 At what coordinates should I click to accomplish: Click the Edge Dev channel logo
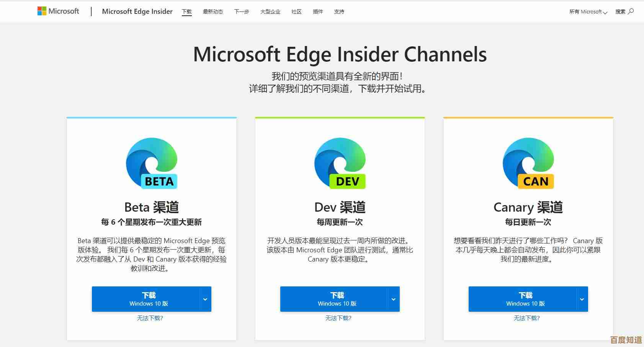[340, 163]
